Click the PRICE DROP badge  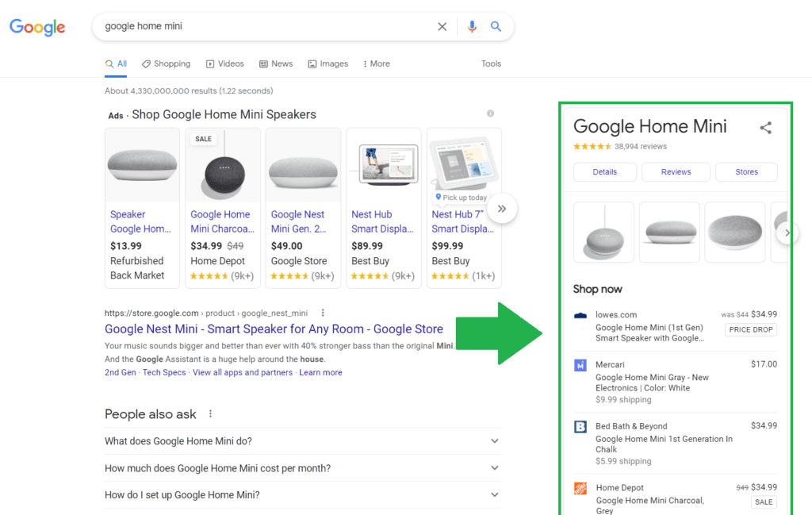[x=751, y=329]
